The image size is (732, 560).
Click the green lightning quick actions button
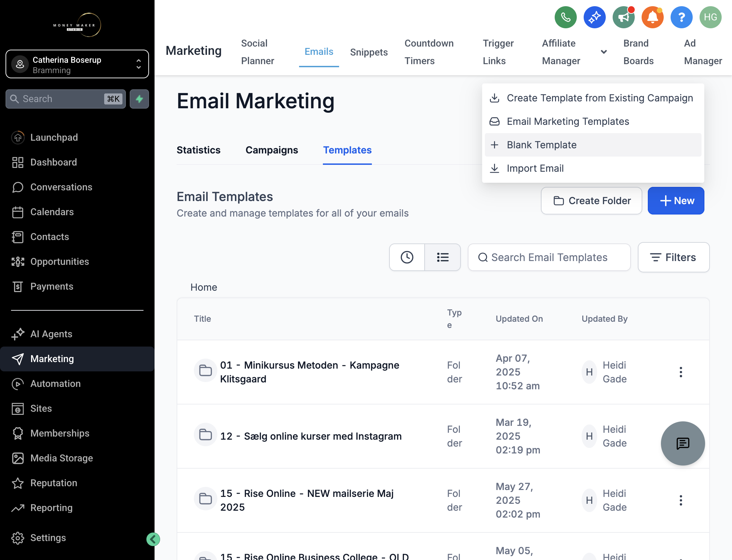coord(139,99)
